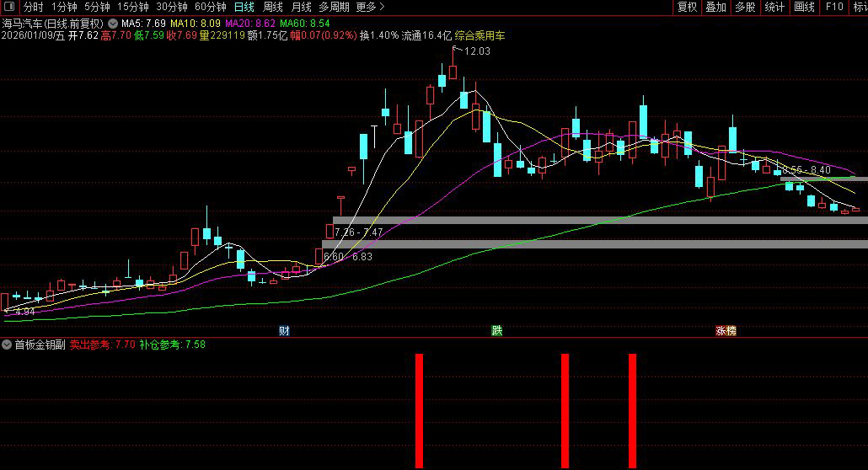Open the F10 company info
The width and height of the screenshot is (868, 470).
[x=834, y=8]
